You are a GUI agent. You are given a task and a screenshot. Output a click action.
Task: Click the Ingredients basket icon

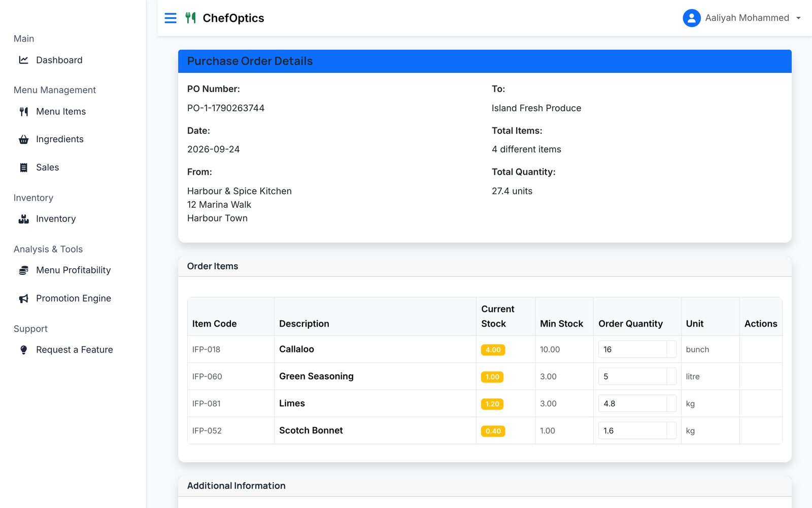coord(23,140)
